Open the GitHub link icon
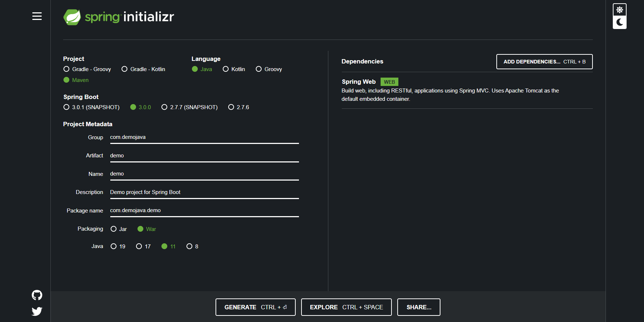Viewport: 644px width, 322px height. click(x=37, y=295)
